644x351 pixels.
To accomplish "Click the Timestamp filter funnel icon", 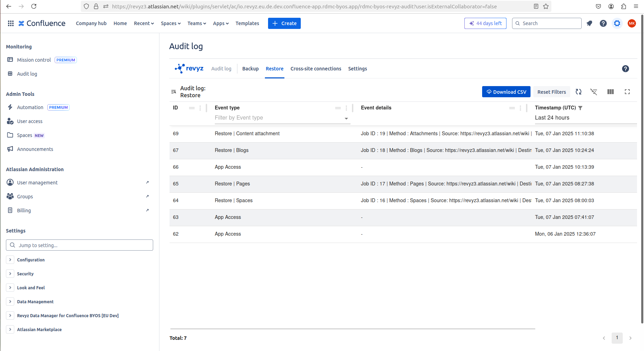I will (580, 108).
